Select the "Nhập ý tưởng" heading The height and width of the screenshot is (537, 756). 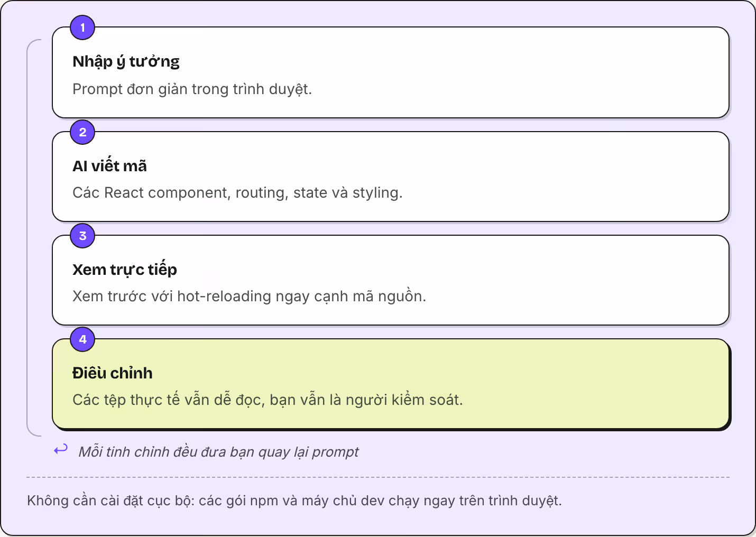126,62
